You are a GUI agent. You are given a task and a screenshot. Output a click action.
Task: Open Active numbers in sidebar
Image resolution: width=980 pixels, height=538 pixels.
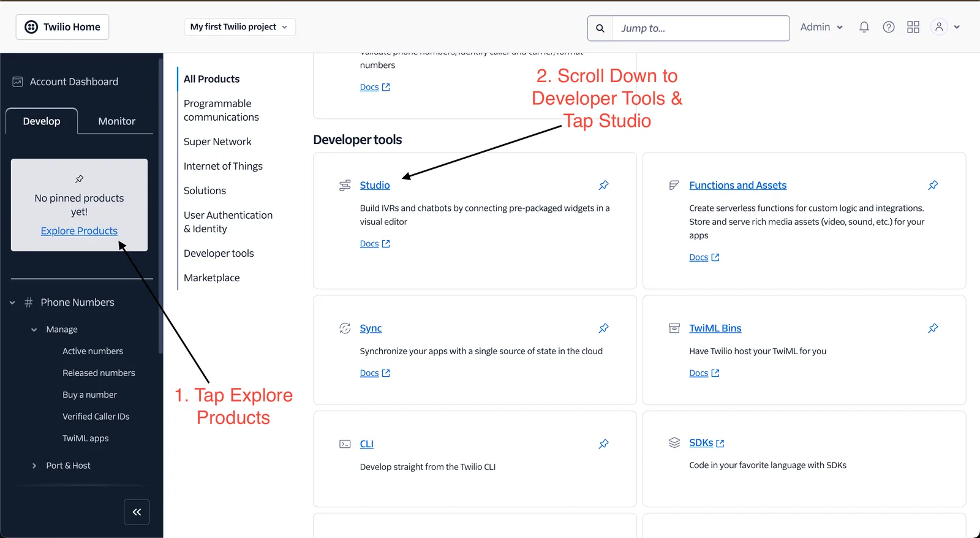pos(92,351)
